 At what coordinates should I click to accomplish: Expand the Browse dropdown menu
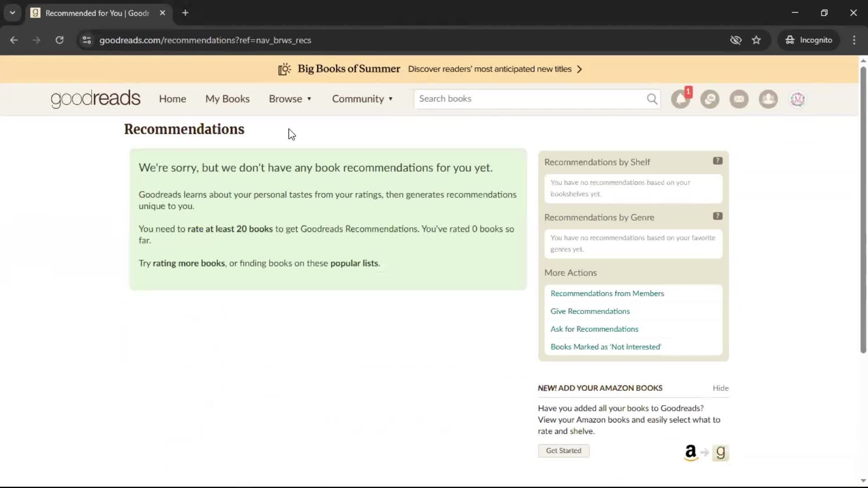click(290, 99)
